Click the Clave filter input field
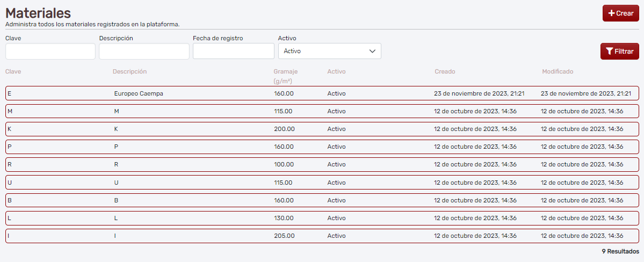 [x=50, y=51]
